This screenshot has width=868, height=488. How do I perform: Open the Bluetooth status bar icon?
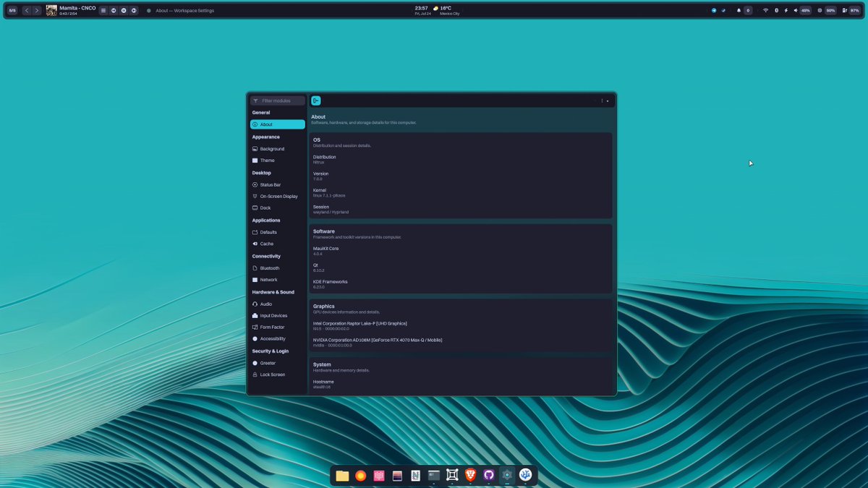[x=777, y=10]
